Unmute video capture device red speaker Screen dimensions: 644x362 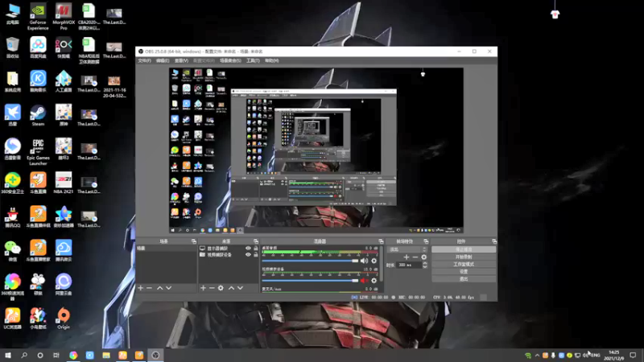(x=364, y=281)
